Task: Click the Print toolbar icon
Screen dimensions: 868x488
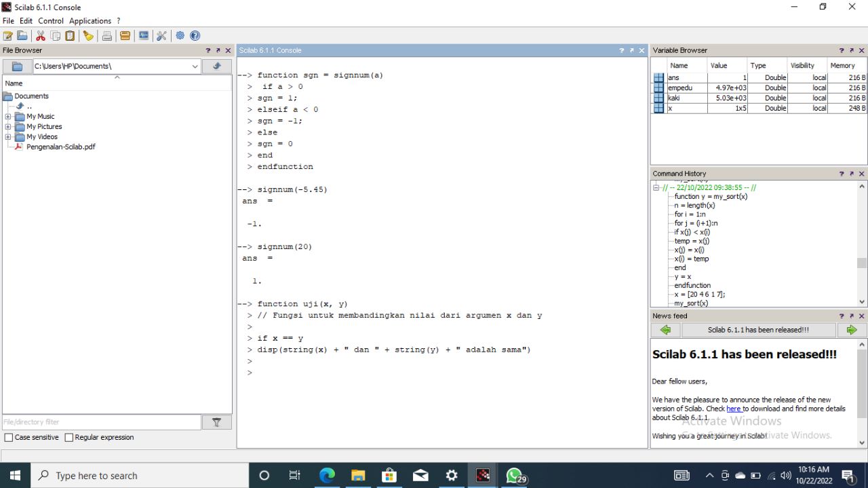Action: click(107, 36)
